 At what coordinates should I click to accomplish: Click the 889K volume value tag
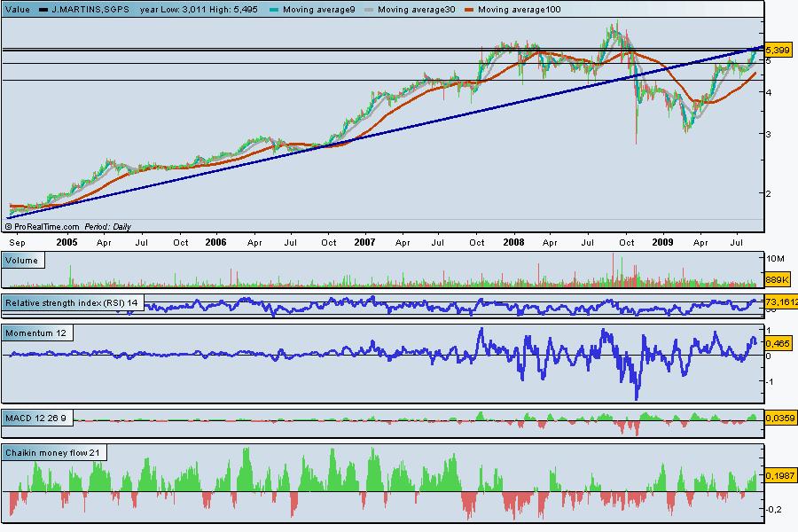pos(777,279)
